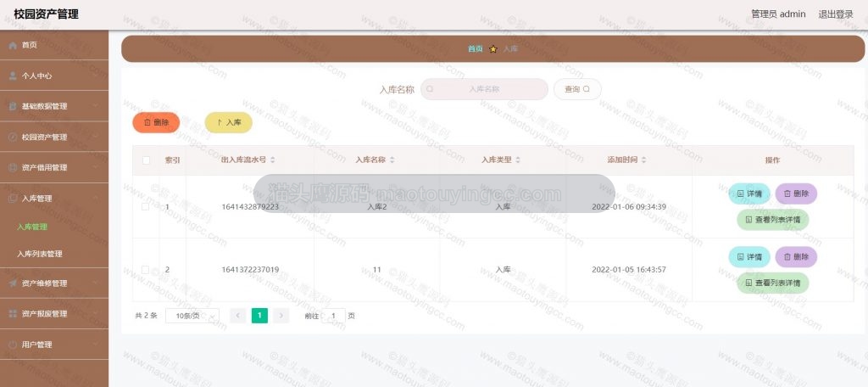Click the 查询 search button
Viewport: 868px width, 387px height.
pos(577,89)
